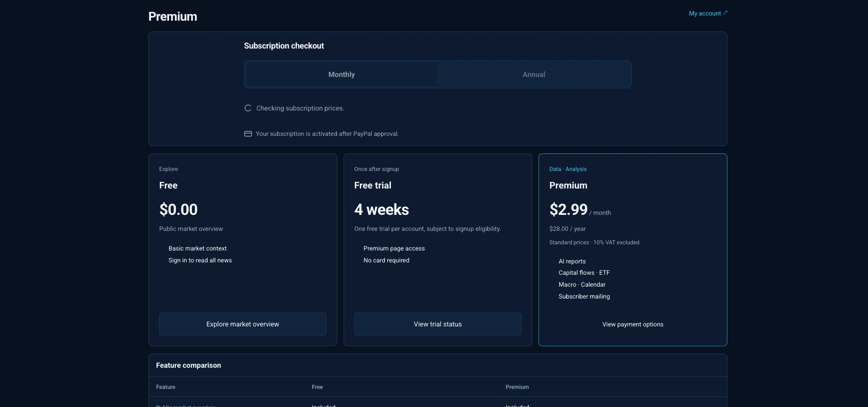This screenshot has width=868, height=407.
Task: Click Checking subscription prices status text
Action: coord(300,108)
